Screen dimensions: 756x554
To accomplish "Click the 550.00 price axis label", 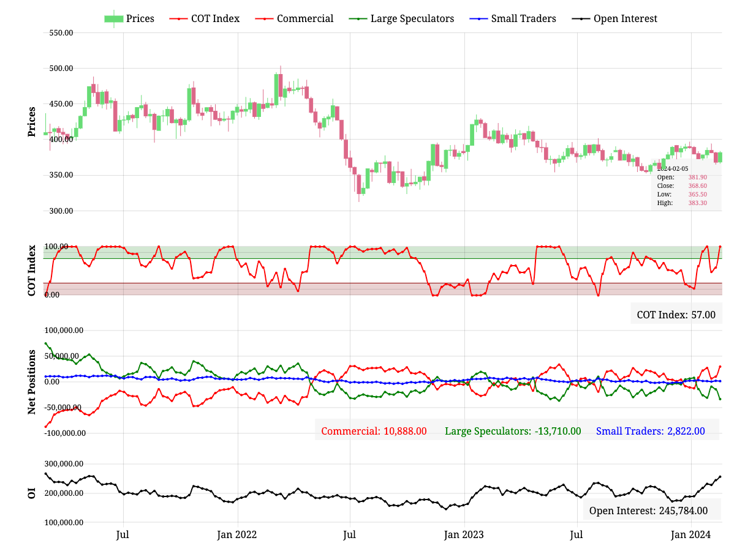I will pos(61,32).
